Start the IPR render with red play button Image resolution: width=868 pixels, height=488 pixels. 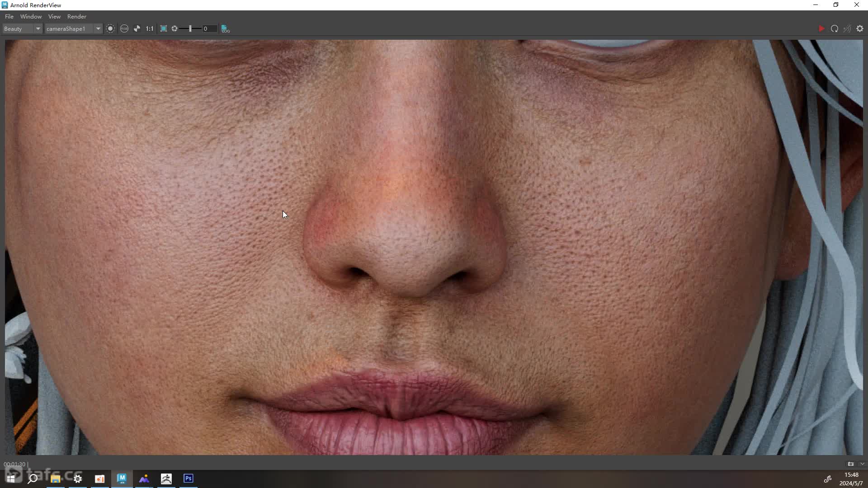pos(821,28)
